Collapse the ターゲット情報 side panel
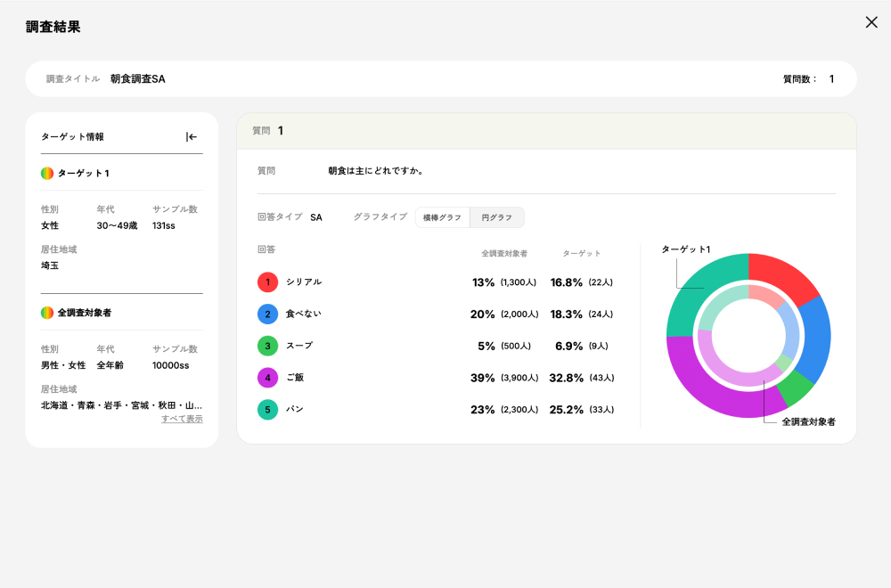Image resolution: width=891 pixels, height=588 pixels. click(192, 137)
